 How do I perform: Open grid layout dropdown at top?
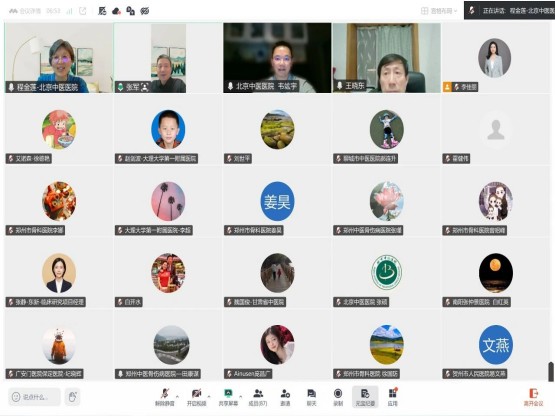pos(439,11)
